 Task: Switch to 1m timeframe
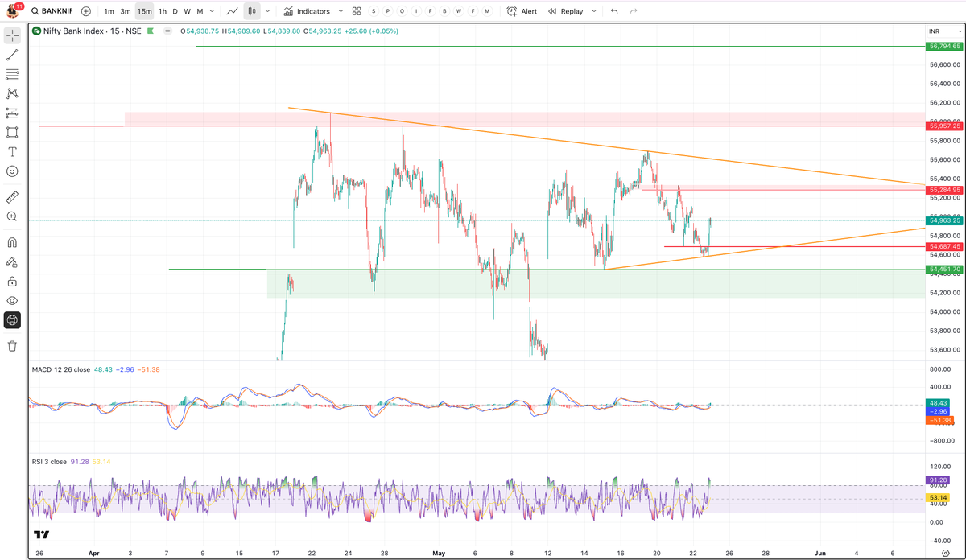[109, 11]
